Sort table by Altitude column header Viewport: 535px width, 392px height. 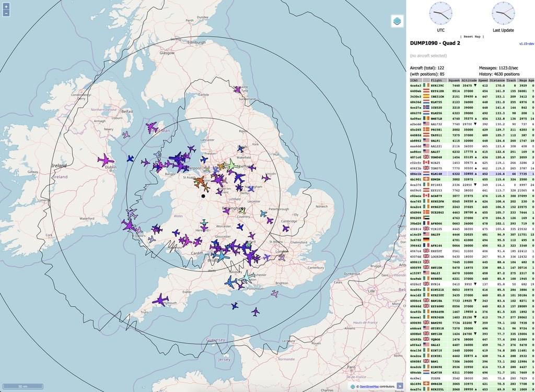coord(469,80)
